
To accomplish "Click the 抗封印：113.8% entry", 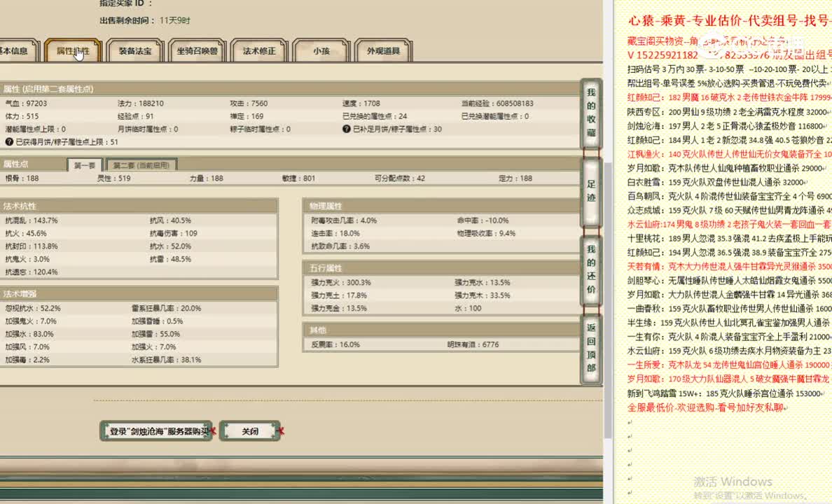I will [32, 246].
